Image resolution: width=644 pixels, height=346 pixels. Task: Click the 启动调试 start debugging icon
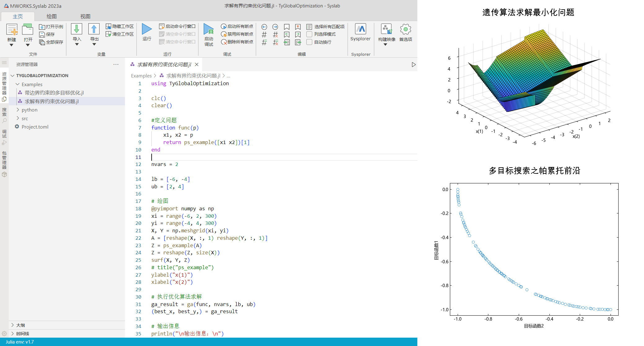(209, 30)
